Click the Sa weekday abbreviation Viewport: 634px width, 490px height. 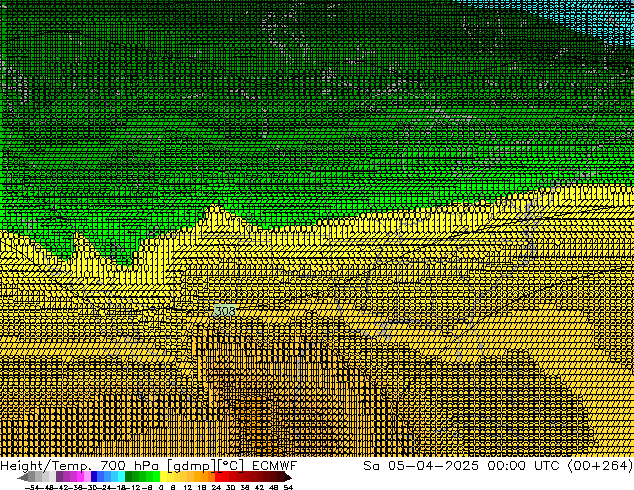point(371,466)
